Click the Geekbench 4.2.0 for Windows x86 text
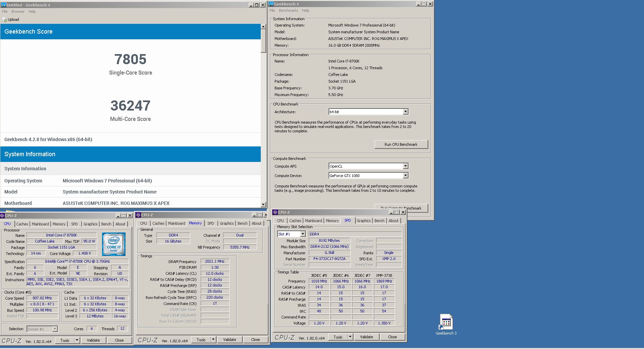The image size is (644, 349). pos(48,139)
